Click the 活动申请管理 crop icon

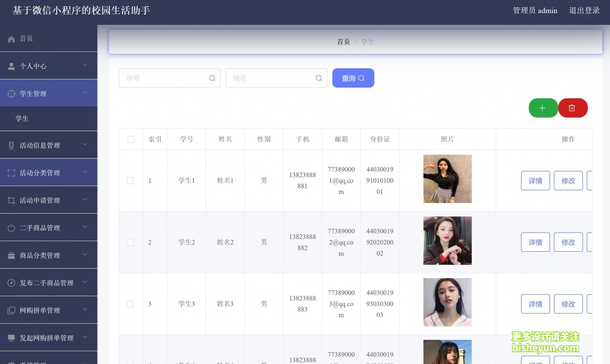[x=11, y=200]
